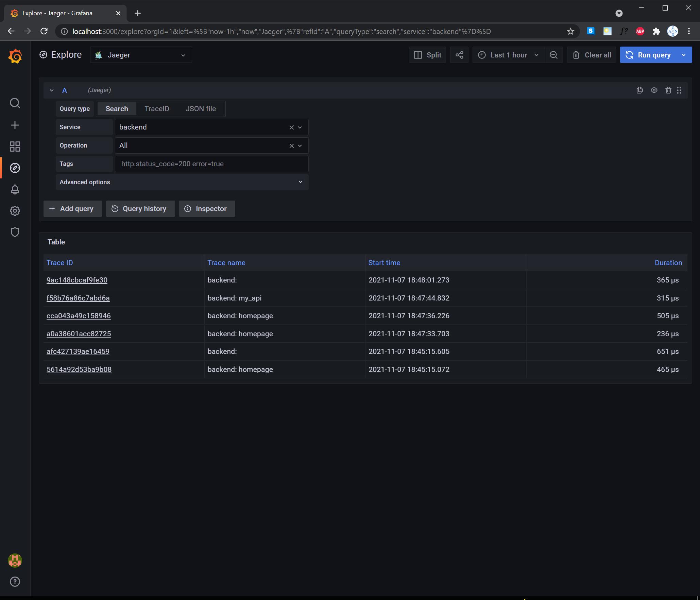
Task: Click the Dashboards grid icon in sidebar
Action: (x=15, y=147)
